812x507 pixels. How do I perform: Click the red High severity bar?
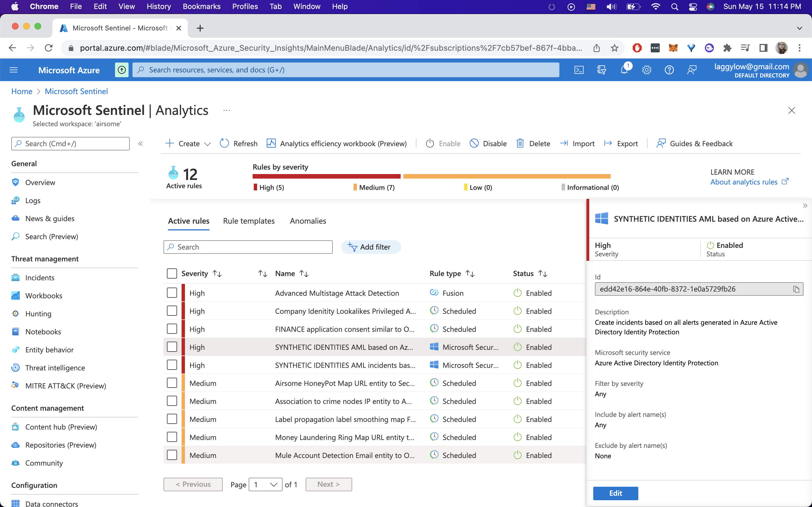coord(326,176)
